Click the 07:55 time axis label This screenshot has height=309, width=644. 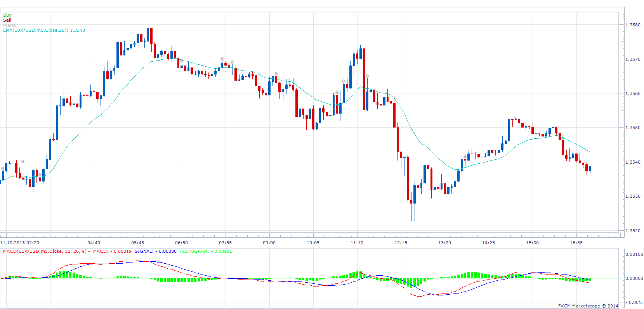225,243
